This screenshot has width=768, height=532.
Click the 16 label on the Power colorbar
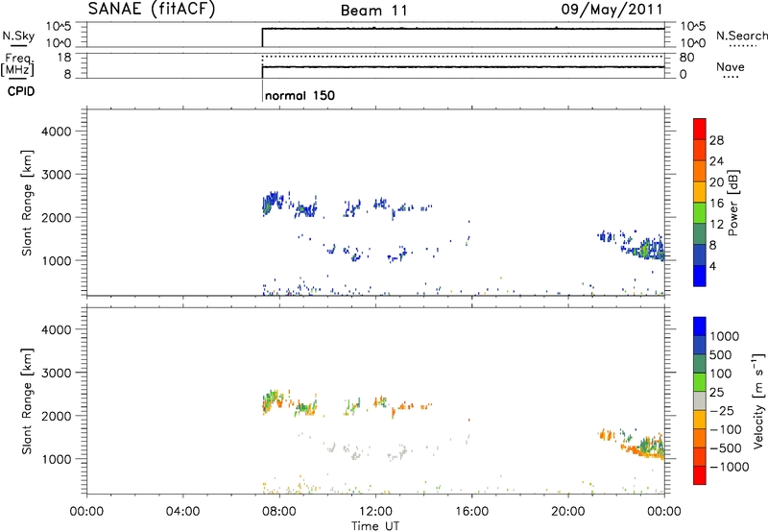716,204
